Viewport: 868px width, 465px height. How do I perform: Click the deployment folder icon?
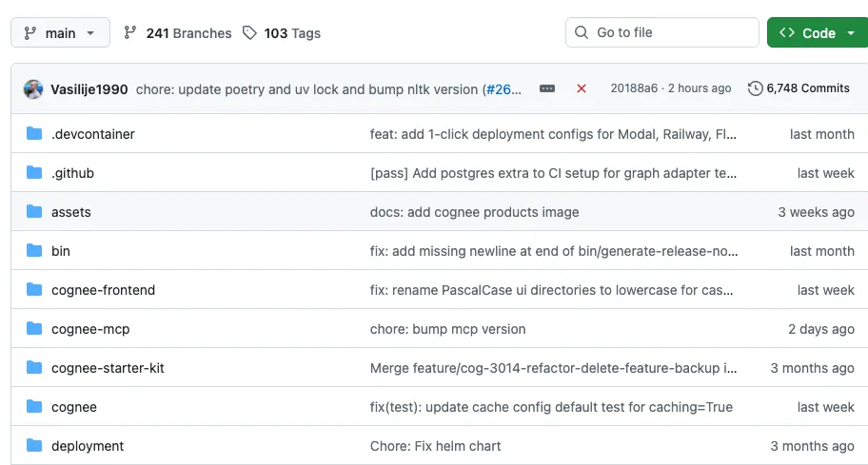35,446
